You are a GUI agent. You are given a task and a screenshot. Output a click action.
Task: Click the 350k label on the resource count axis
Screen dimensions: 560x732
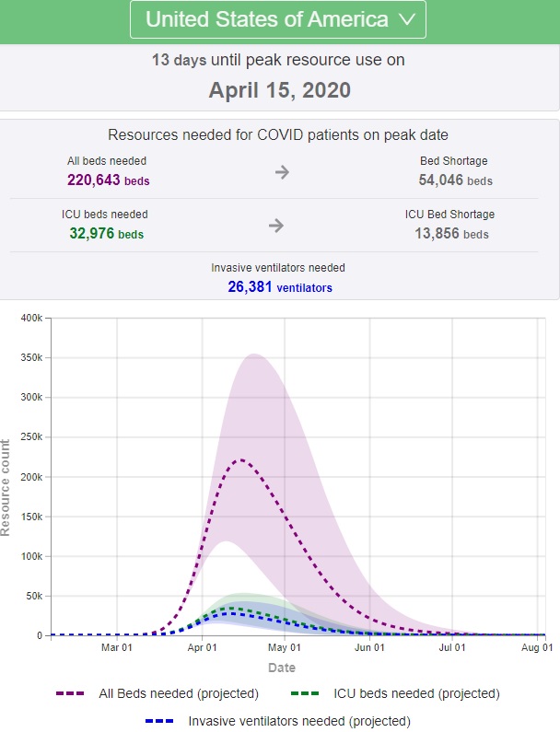click(x=30, y=357)
